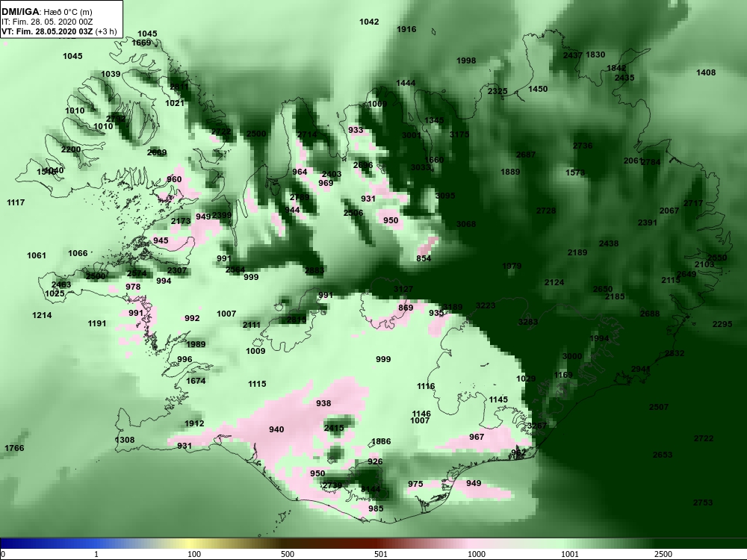Click the height value 1912
This screenshot has height=560, width=747.
[194, 423]
